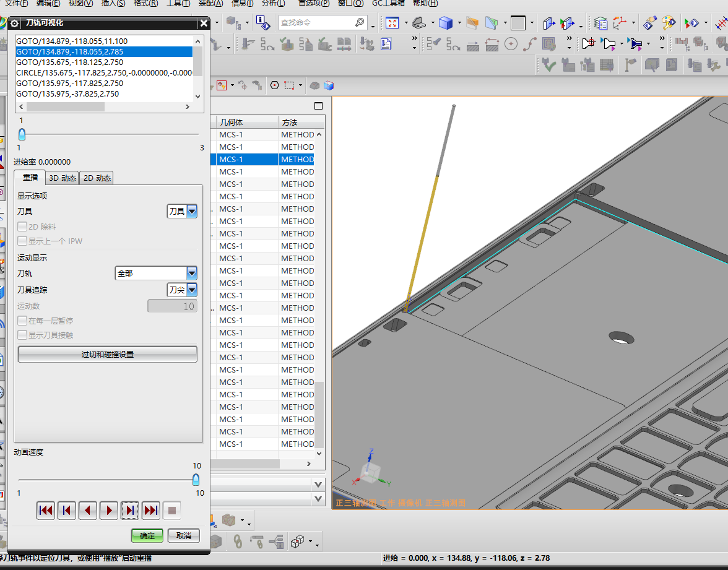Check the 显示刀具接触 option
728x570 pixels.
coord(22,335)
